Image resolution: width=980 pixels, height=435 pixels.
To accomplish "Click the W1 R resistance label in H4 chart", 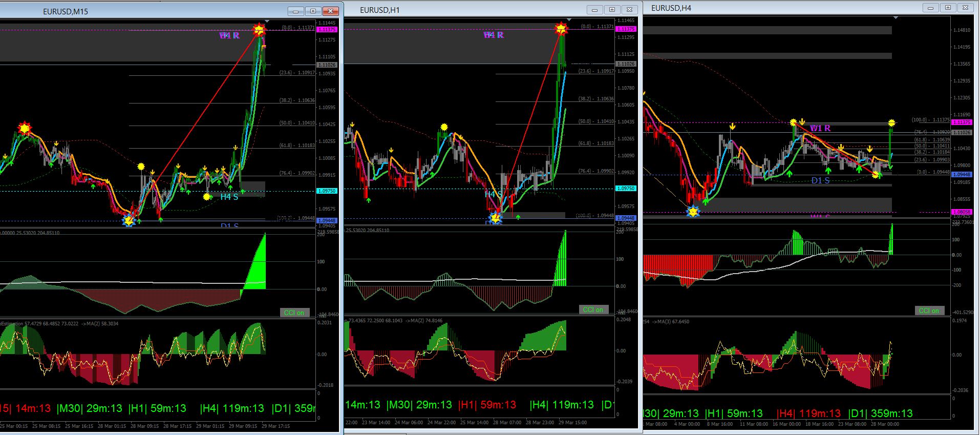I will [820, 128].
